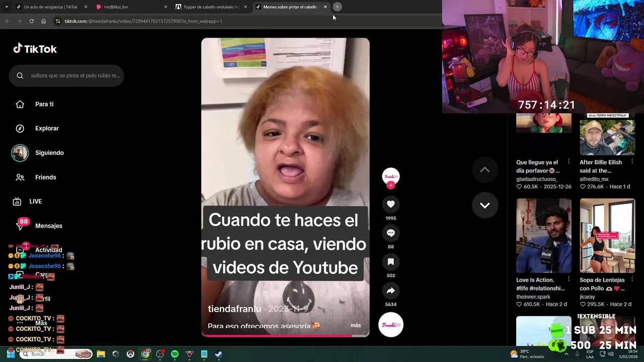The width and height of the screenshot is (644, 362).
Task: Open the Explorar compass icon
Action: [20, 128]
